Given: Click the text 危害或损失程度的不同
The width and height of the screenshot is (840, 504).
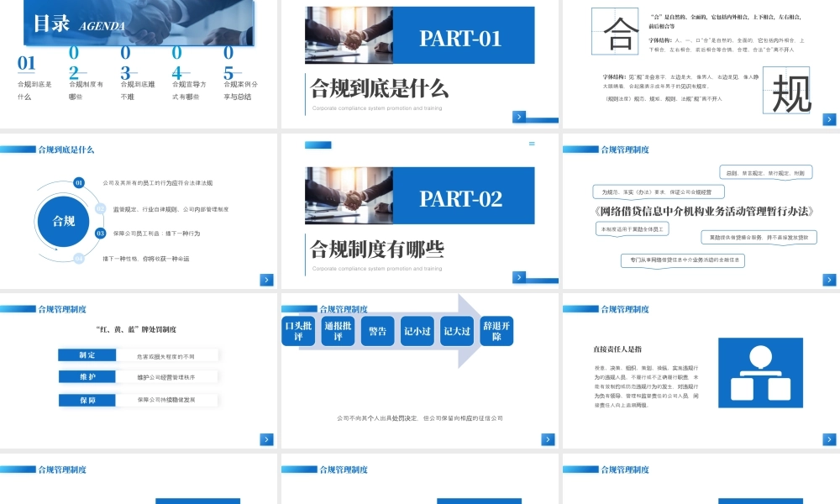Looking at the screenshot, I should pos(165,356).
